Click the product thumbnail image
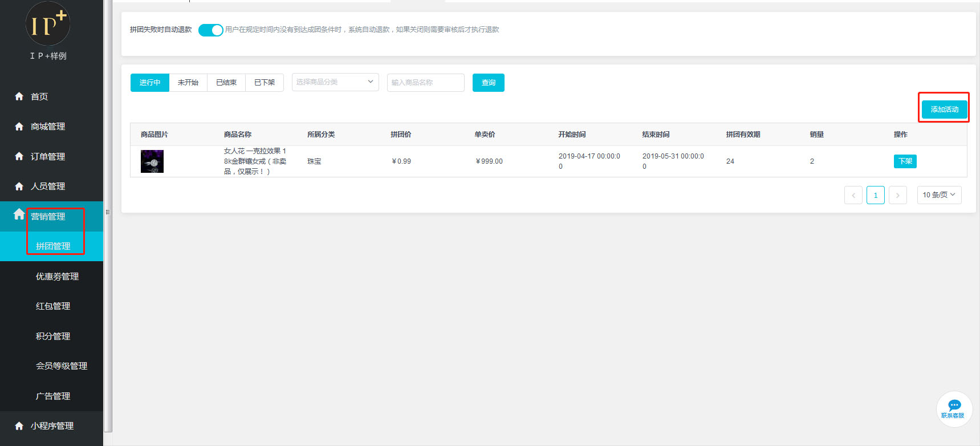The height and width of the screenshot is (446, 980). pos(152,161)
